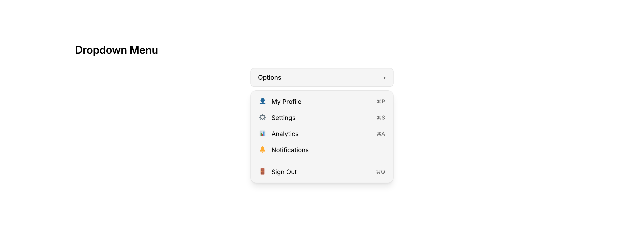Click the ⌘S shortcut label

tap(381, 118)
